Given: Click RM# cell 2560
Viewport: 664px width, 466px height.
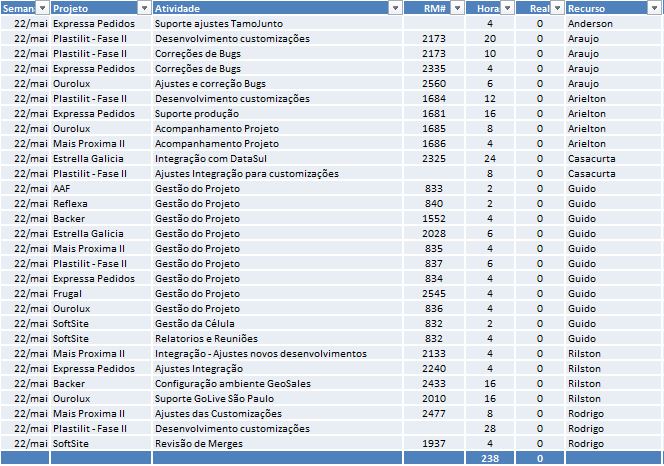Looking at the screenshot, I should pyautogui.click(x=434, y=83).
